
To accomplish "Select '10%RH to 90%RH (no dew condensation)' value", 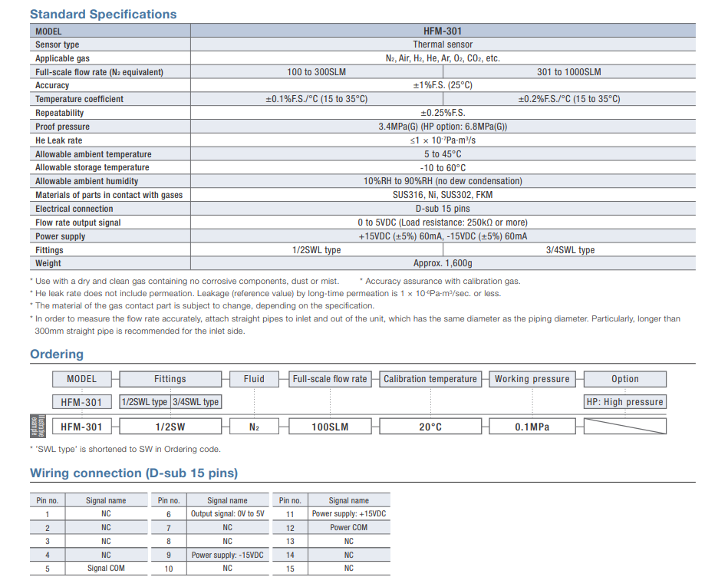I will point(443,181).
